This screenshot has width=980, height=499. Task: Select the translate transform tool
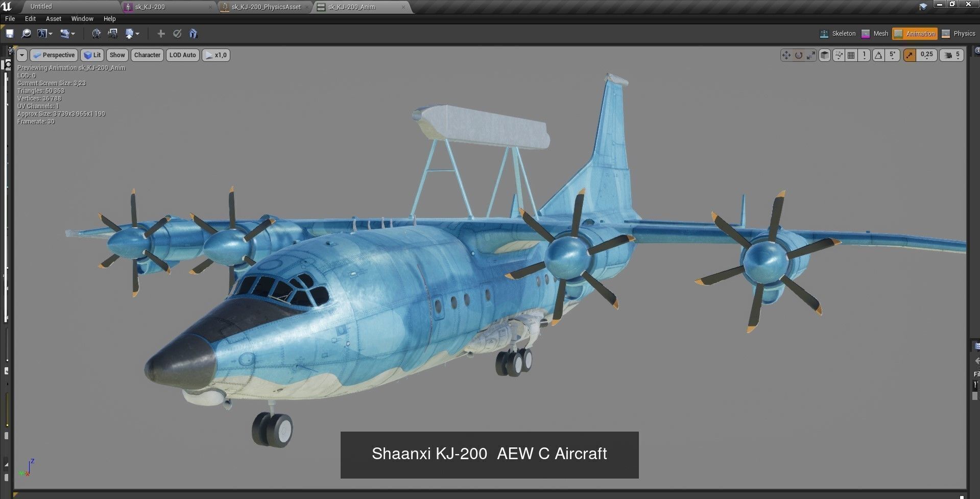click(786, 55)
